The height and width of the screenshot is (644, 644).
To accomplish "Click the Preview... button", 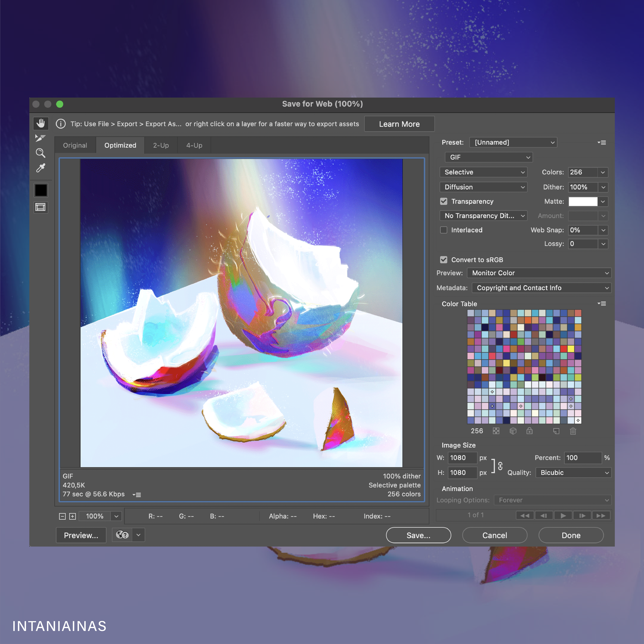I will [81, 535].
